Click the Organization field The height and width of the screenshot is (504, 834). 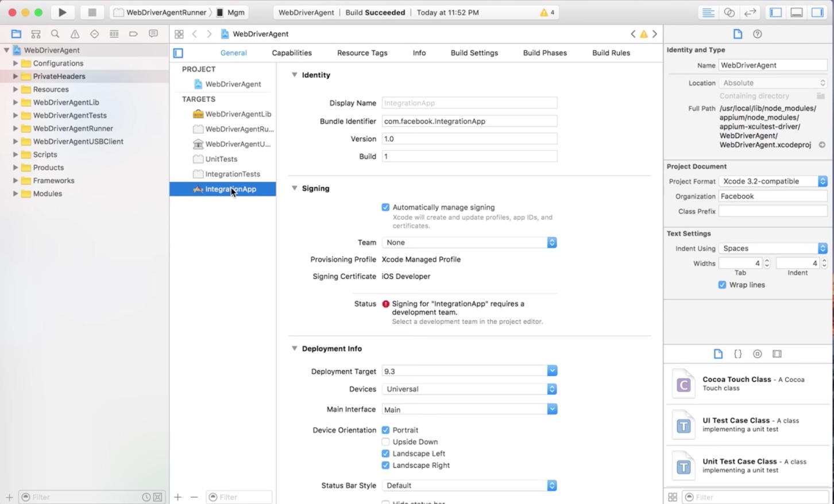pyautogui.click(x=773, y=196)
